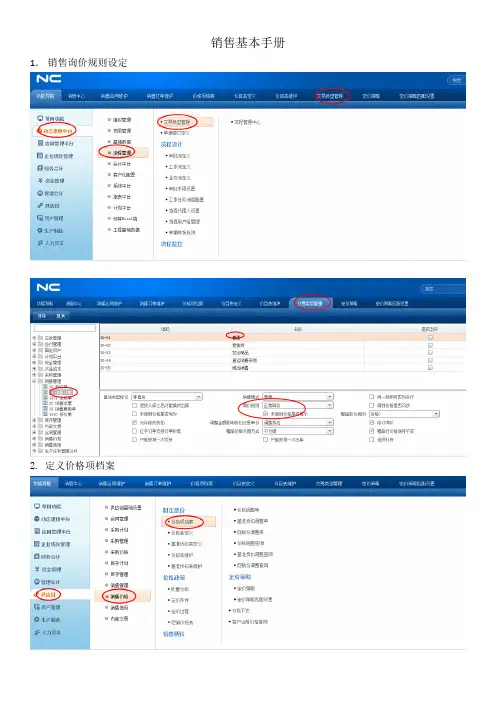Click the 管理会计 icon in first screenshot sidebar

pos(40,193)
